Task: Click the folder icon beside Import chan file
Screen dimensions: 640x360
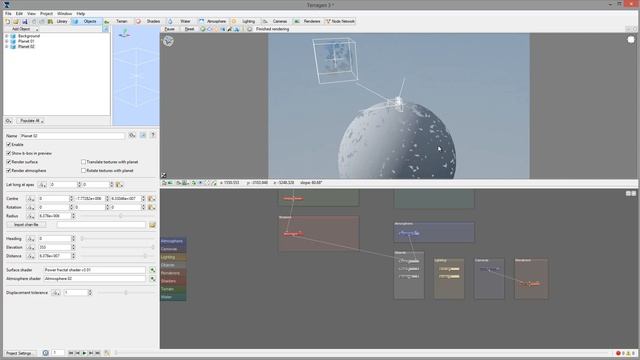Action: [152, 225]
